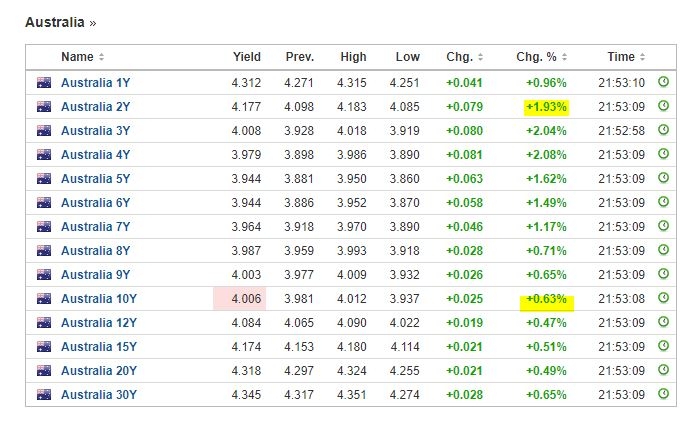Click the clock icon in Australia 30Y row
Image resolution: width=690 pixels, height=423 pixels.
pos(664,394)
